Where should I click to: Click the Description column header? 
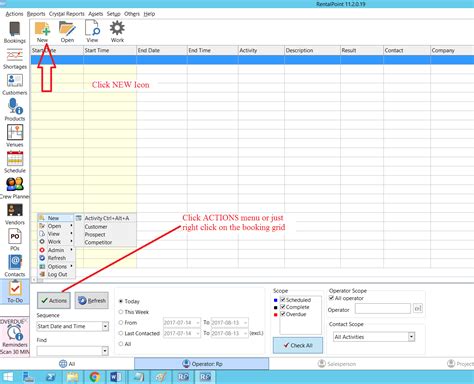pyautogui.click(x=312, y=50)
